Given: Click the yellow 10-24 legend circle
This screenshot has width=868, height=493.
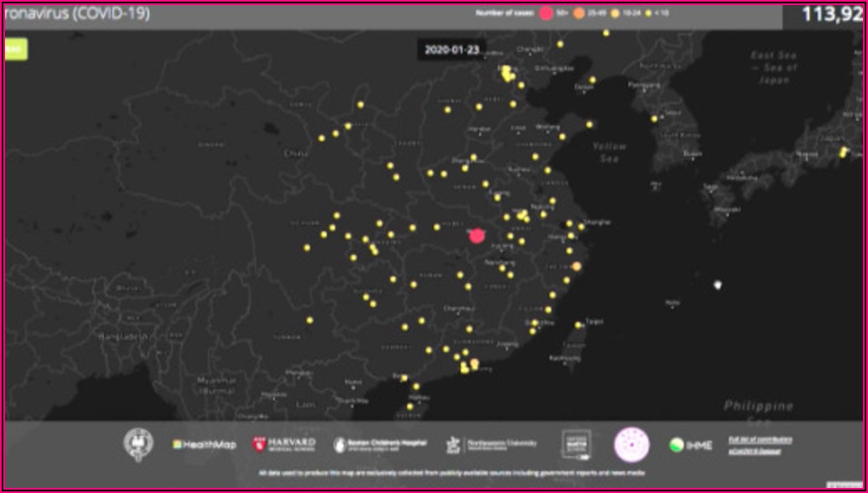Looking at the screenshot, I should click(614, 13).
